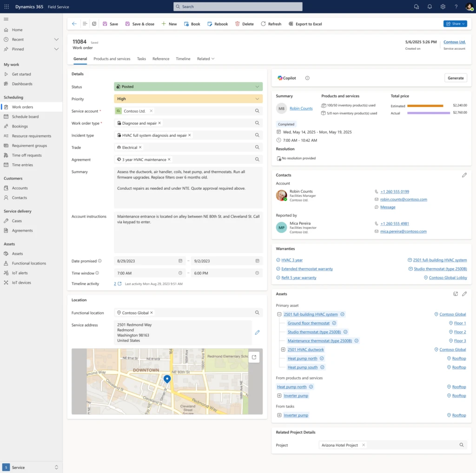The height and width of the screenshot is (473, 476).
Task: Click the Delete trash icon in toolbar
Action: point(238,24)
